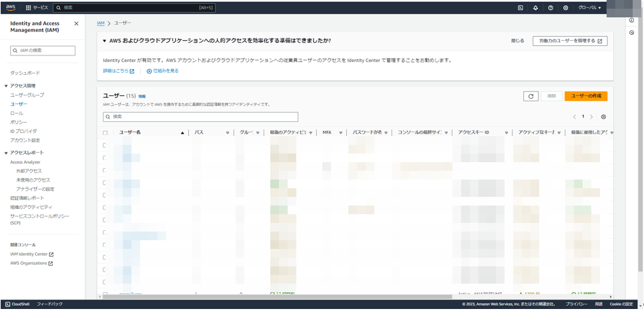Open 詳細はこちら external link
Screen dimensions: 644x311
(119, 71)
